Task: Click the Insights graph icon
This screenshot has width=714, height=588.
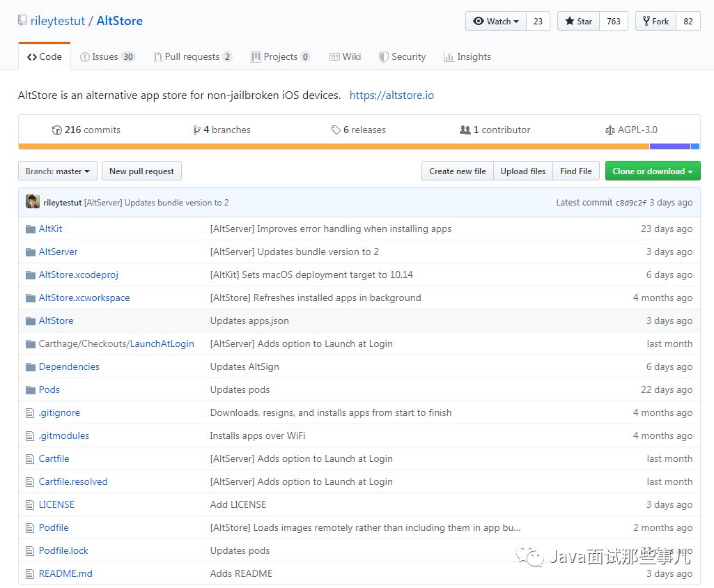Action: pyautogui.click(x=449, y=57)
